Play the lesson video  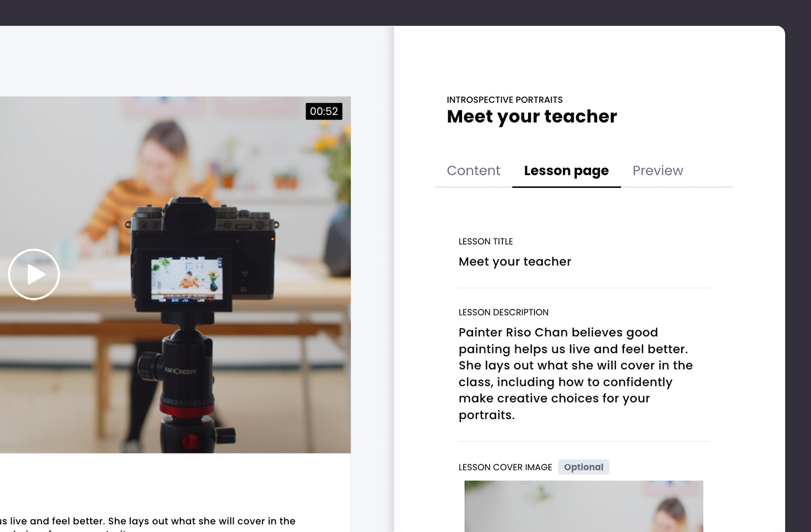[x=34, y=274]
